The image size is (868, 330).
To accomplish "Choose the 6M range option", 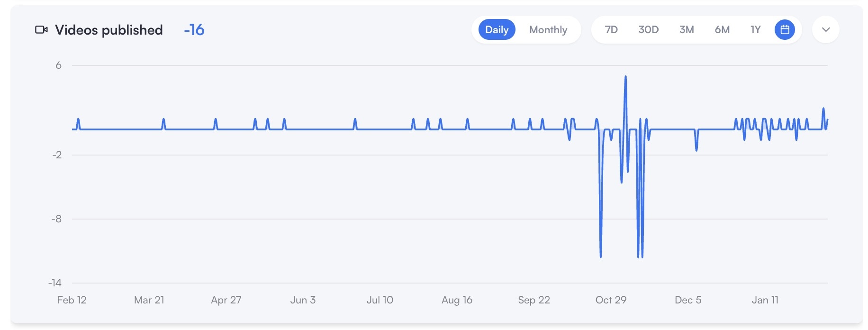I will click(722, 30).
